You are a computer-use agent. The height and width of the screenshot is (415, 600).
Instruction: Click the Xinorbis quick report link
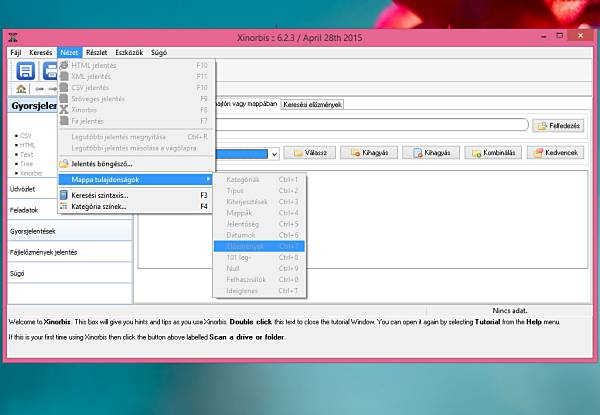(31, 173)
